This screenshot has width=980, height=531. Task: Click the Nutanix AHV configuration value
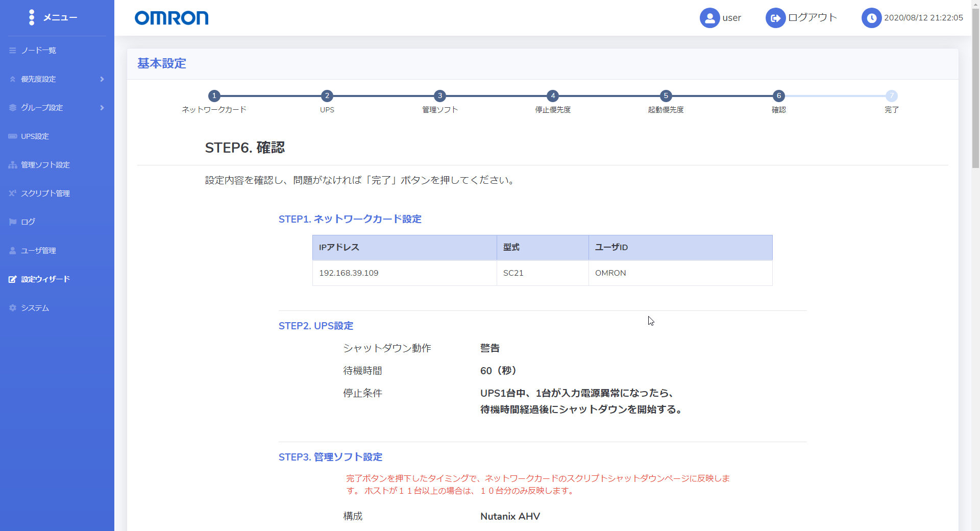coord(510,516)
